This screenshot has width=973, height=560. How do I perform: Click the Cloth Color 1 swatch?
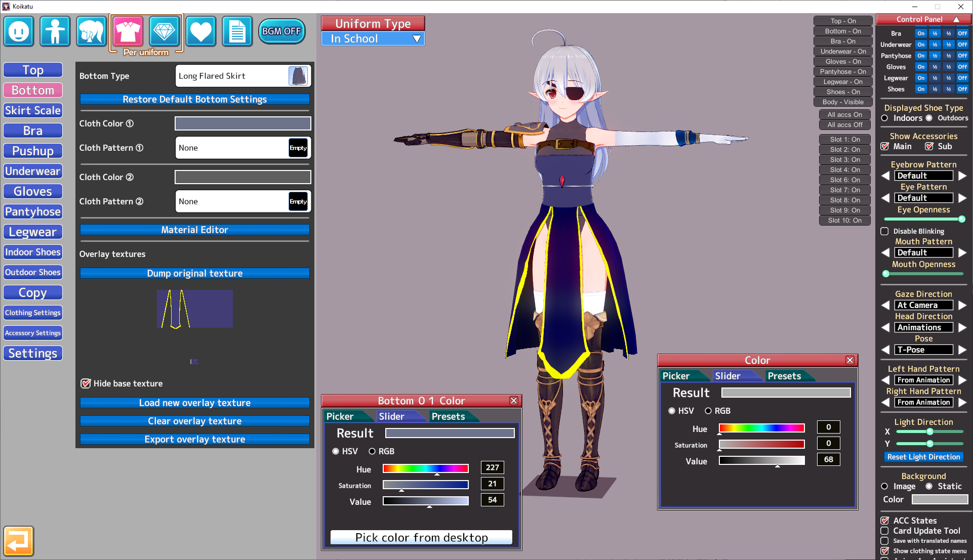pos(243,123)
